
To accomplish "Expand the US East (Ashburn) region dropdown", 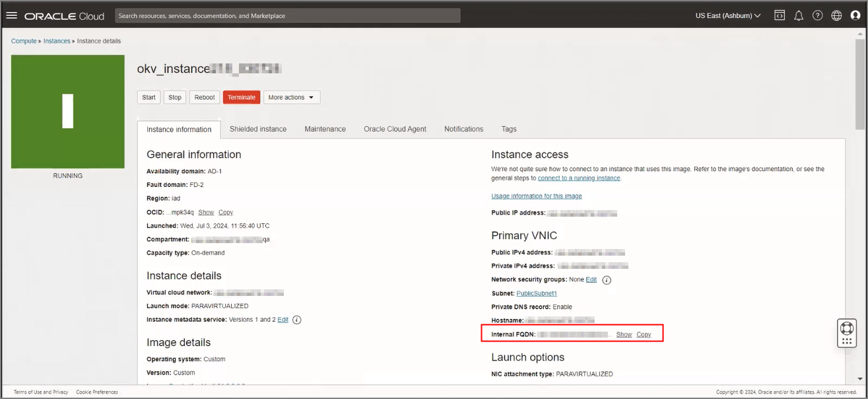I will click(728, 15).
